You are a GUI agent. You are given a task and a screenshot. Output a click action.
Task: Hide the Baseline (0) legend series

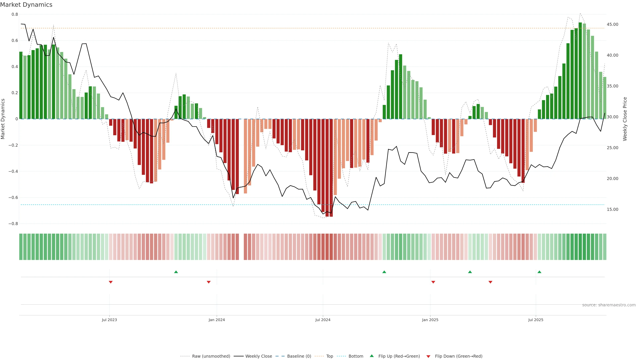click(x=299, y=356)
